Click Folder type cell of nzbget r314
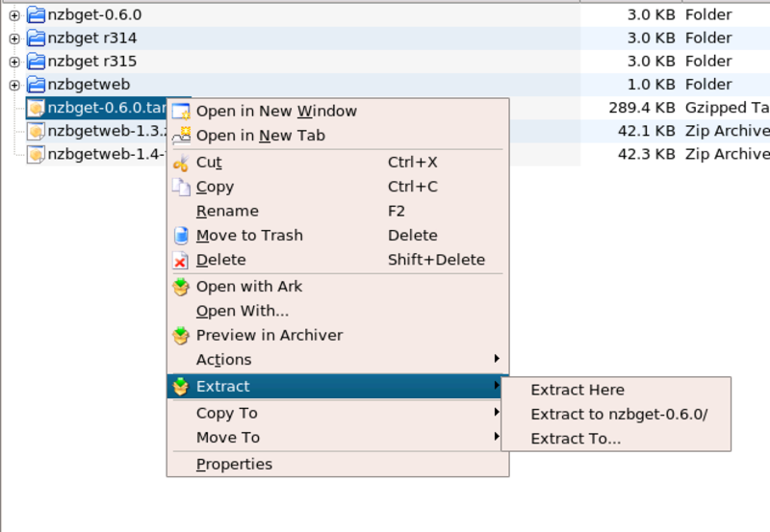The height and width of the screenshot is (532, 770). point(708,38)
